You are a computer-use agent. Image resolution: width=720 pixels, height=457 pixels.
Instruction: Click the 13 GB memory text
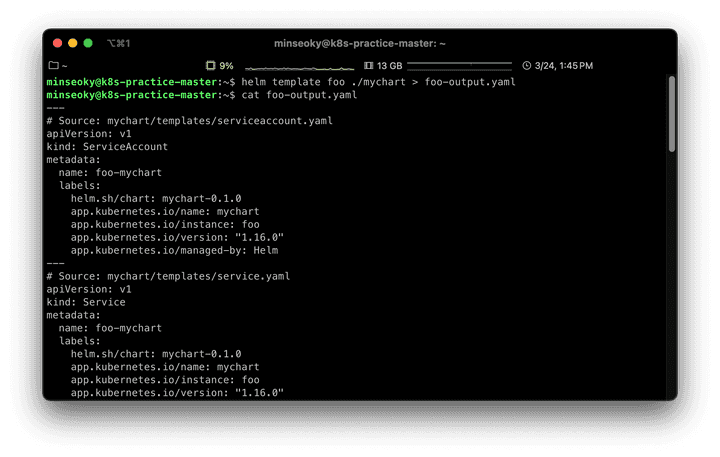[x=389, y=66]
